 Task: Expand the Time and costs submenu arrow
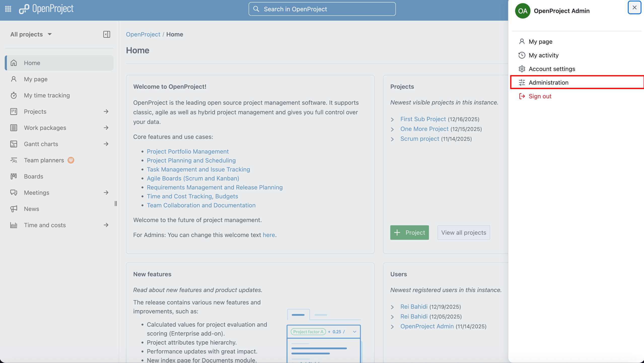click(106, 225)
